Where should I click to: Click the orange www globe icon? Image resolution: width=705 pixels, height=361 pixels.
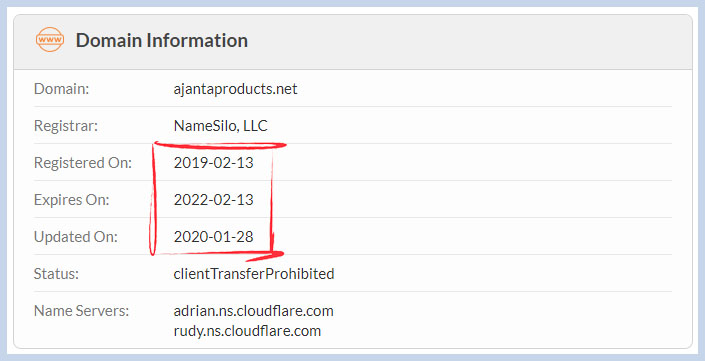(x=49, y=40)
